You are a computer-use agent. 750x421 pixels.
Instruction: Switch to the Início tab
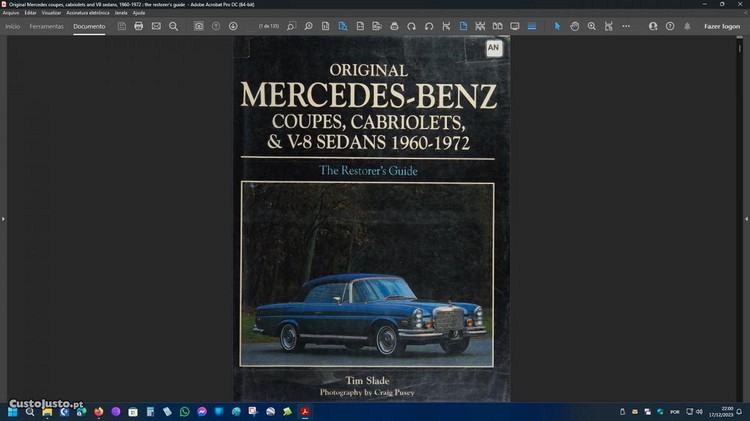coord(13,26)
